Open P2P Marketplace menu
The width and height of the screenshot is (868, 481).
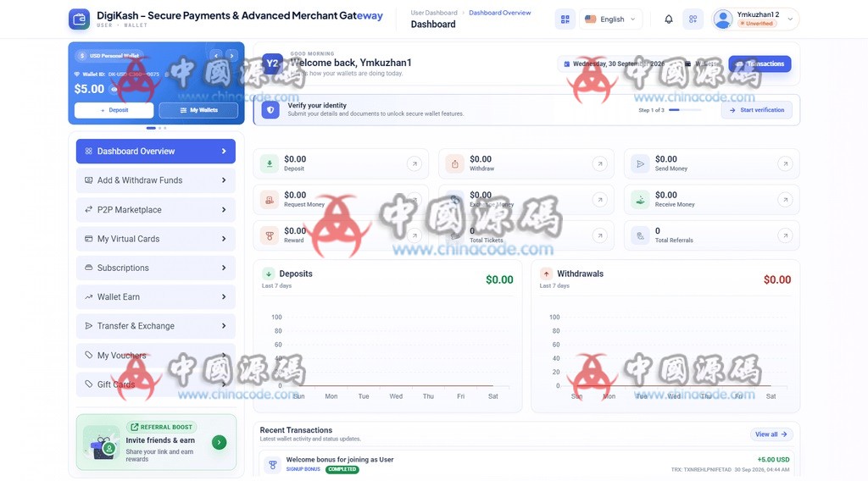(x=156, y=209)
